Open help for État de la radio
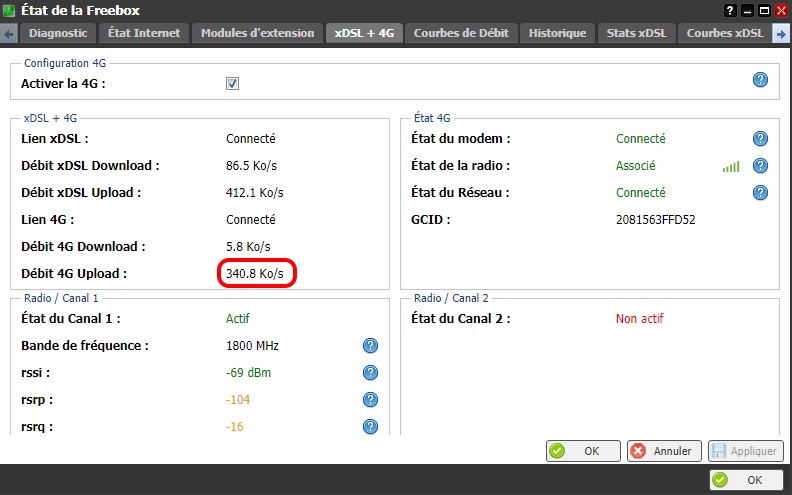Viewport: 792px width, 495px height. (760, 166)
